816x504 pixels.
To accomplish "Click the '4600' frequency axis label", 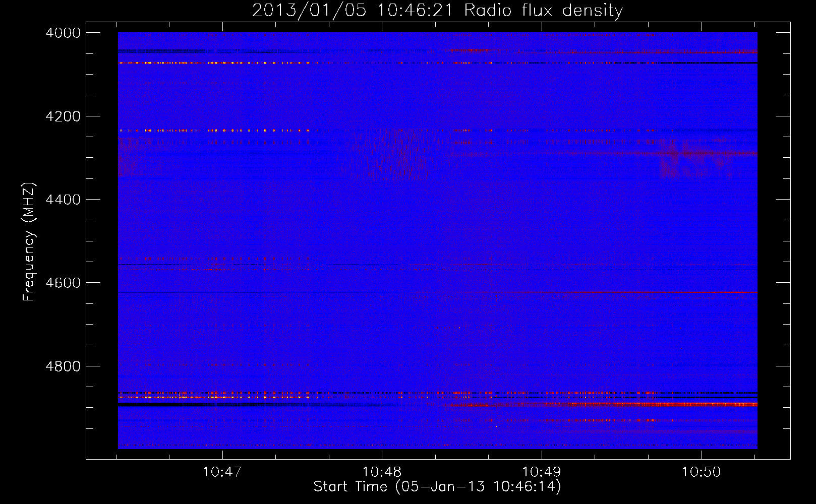I will tap(63, 283).
